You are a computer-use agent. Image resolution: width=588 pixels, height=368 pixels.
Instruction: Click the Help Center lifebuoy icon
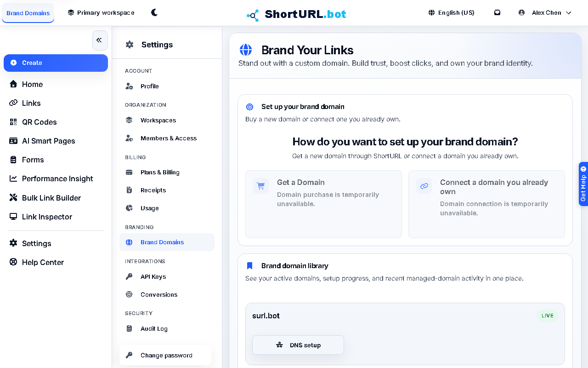13,262
